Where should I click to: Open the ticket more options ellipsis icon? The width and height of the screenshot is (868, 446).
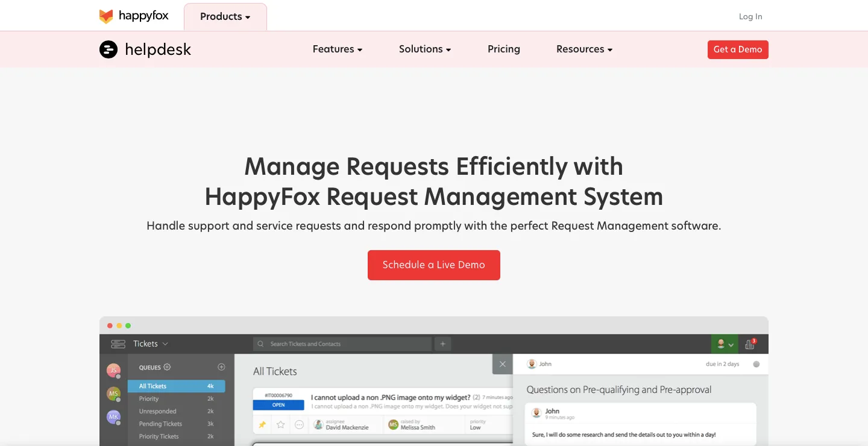[299, 425]
